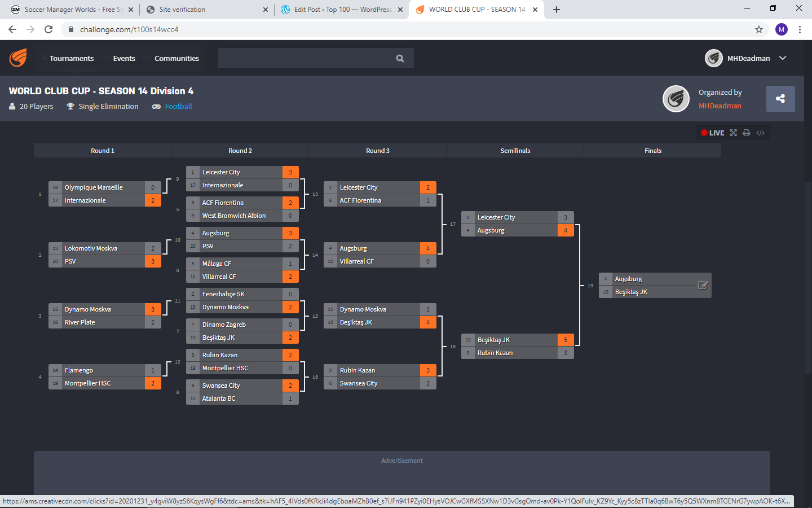Bookmark this page with star icon
Screen dimensions: 812x508
pyautogui.click(x=759, y=29)
